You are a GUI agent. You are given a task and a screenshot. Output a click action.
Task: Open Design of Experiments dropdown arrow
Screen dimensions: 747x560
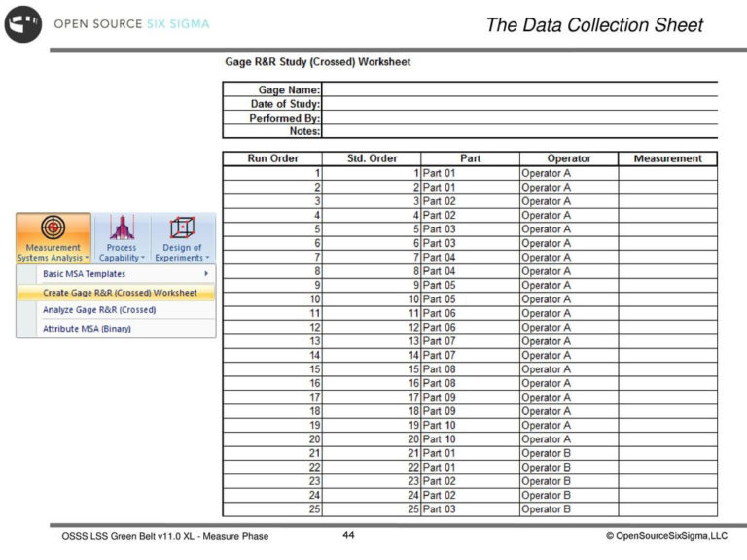[207, 258]
